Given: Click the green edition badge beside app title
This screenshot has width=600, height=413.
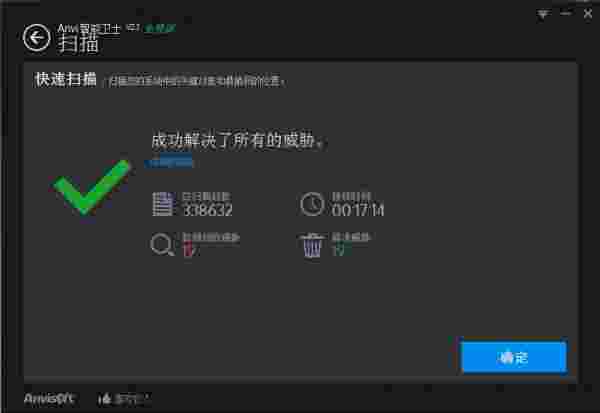Looking at the screenshot, I should [x=160, y=28].
